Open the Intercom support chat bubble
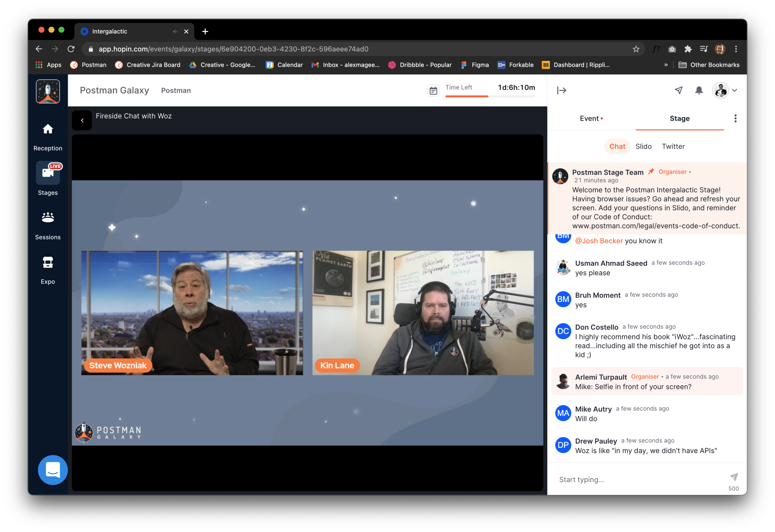775x532 pixels. click(x=52, y=470)
